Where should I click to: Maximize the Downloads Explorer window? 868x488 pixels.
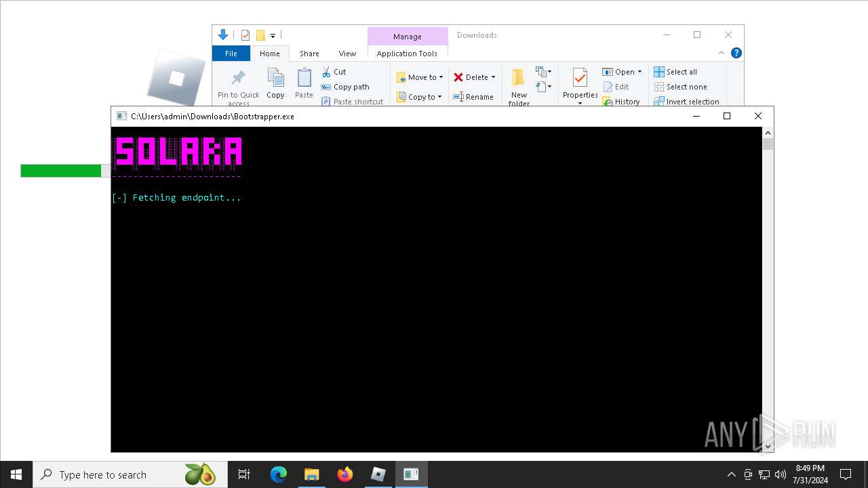coord(697,35)
